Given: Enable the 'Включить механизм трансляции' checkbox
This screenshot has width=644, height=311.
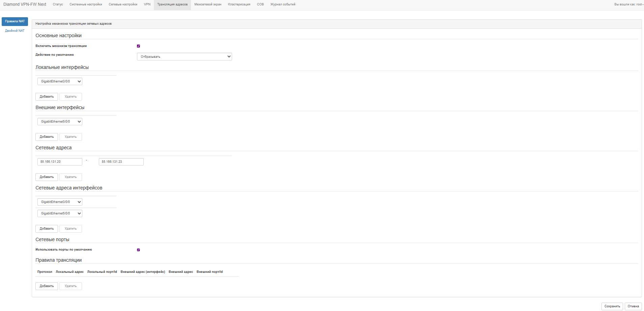Looking at the screenshot, I should coord(138,46).
